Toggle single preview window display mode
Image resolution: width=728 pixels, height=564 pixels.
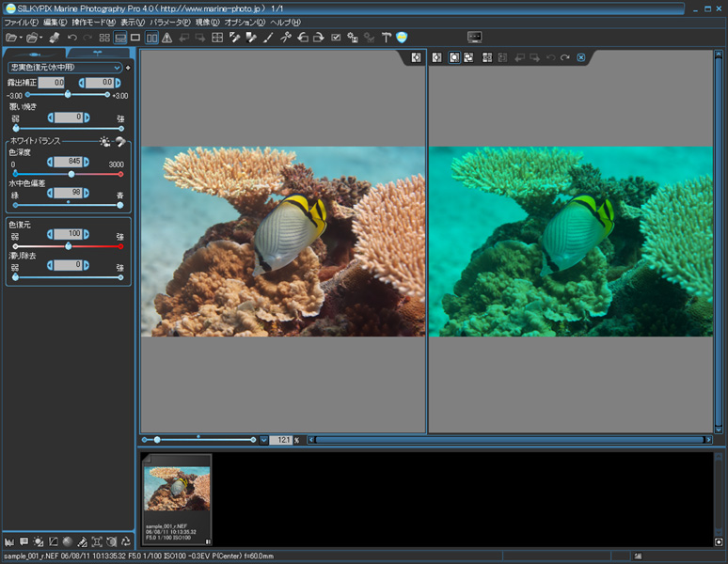pos(135,38)
